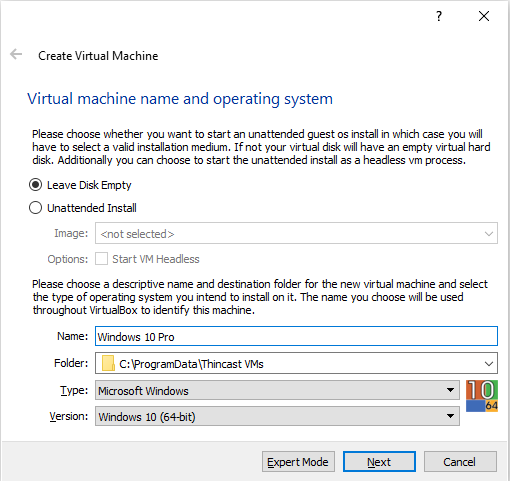Click heading Virtual machine name and operating system

[180, 99]
